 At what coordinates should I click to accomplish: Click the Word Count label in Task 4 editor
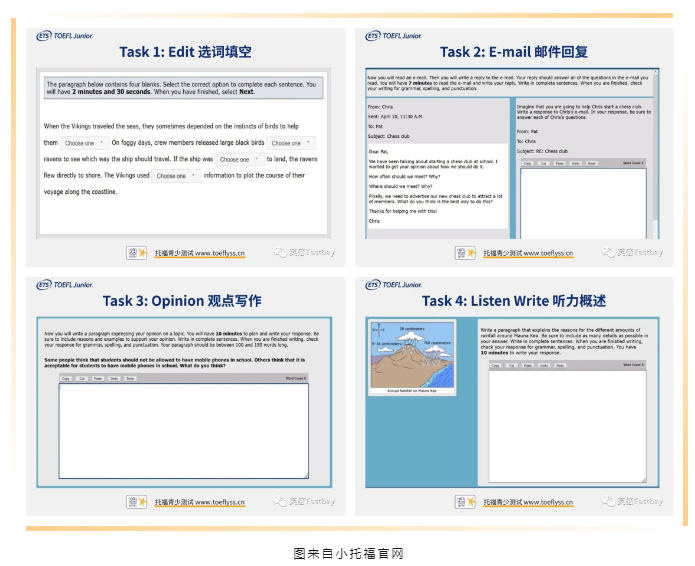pos(633,365)
